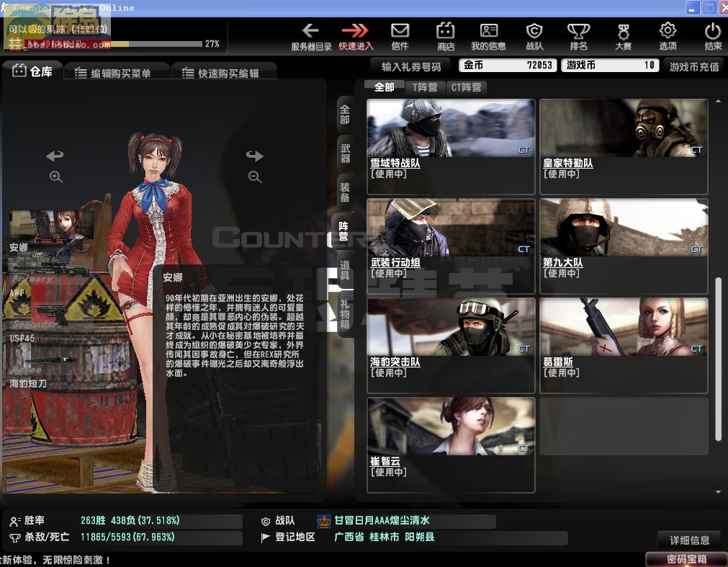Zoom in on the character model

point(56,177)
